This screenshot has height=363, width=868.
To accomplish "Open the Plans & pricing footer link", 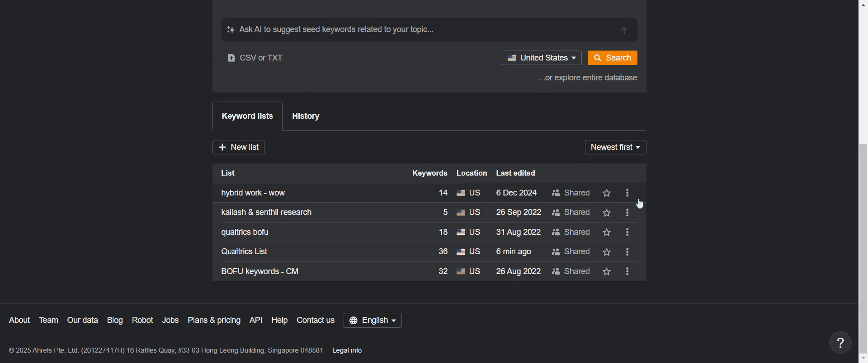I will click(214, 321).
